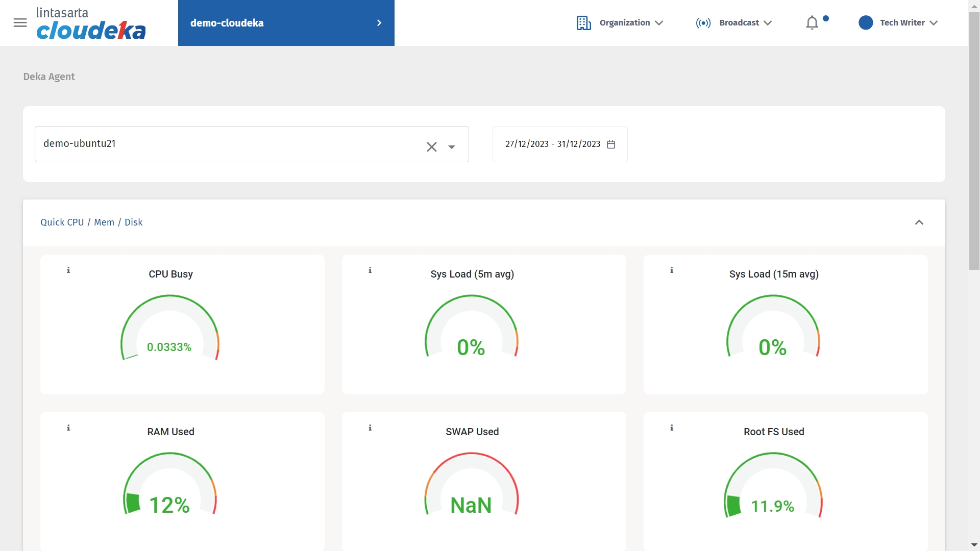This screenshot has height=551, width=980.
Task: Click the CPU Busy info icon
Action: point(68,270)
